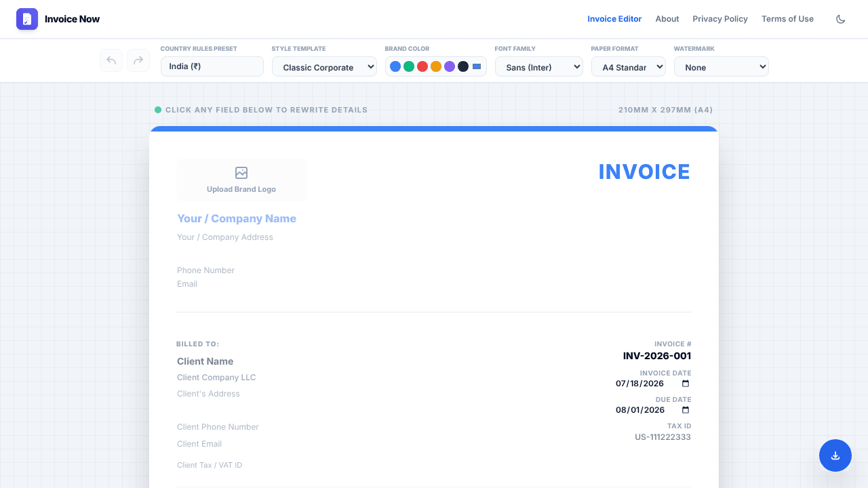This screenshot has height=488, width=868.
Task: Click the large INVOICE title
Action: 644,172
